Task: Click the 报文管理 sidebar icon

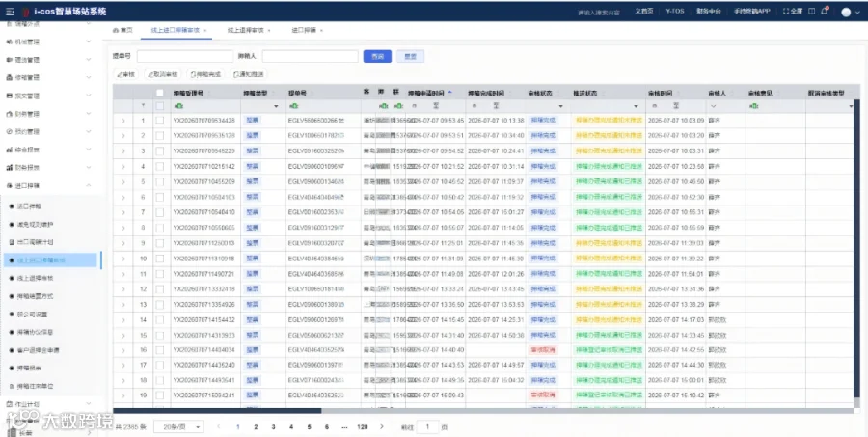Action: pyautogui.click(x=9, y=96)
